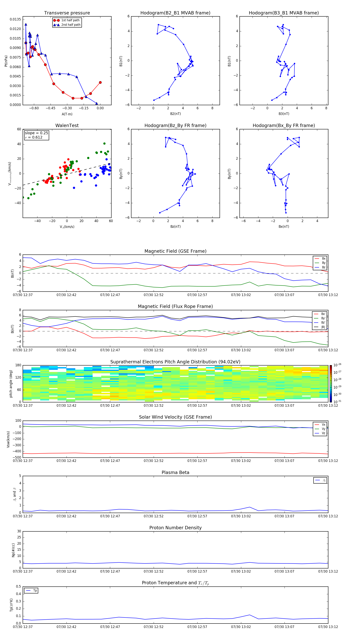Select the '1st half path' legend entry
The image size is (351, 644).
[x=66, y=20]
